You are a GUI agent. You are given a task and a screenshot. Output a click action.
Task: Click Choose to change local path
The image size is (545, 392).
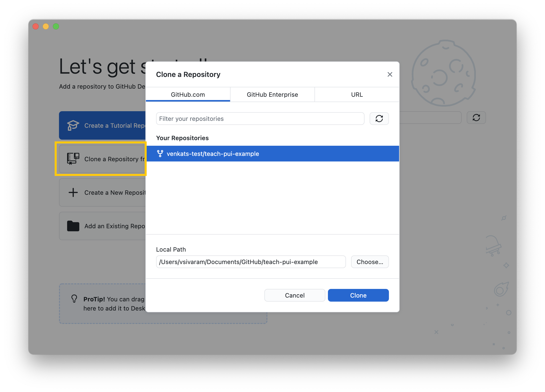click(x=369, y=262)
